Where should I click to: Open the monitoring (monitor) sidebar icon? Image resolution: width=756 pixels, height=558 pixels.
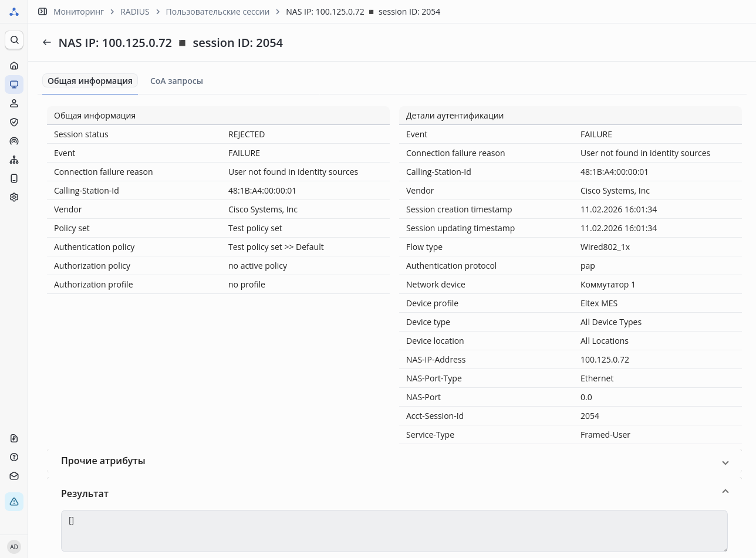click(x=14, y=84)
